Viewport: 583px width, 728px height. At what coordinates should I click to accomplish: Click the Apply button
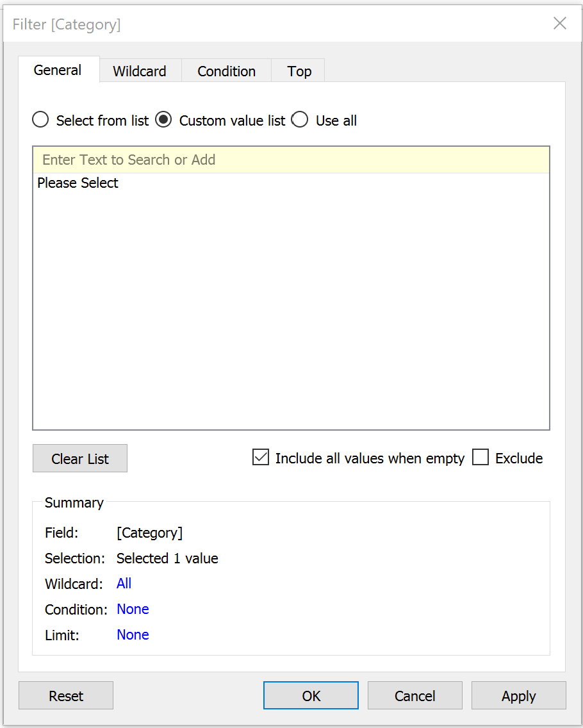519,695
